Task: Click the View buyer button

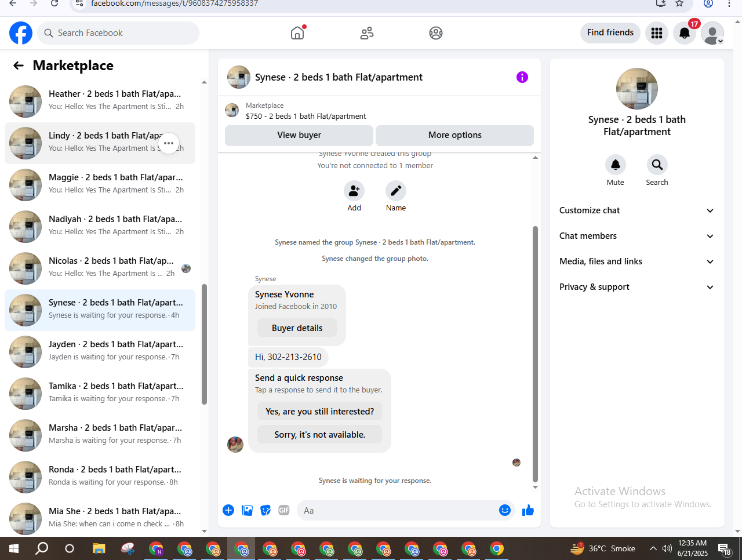Action: tap(299, 135)
